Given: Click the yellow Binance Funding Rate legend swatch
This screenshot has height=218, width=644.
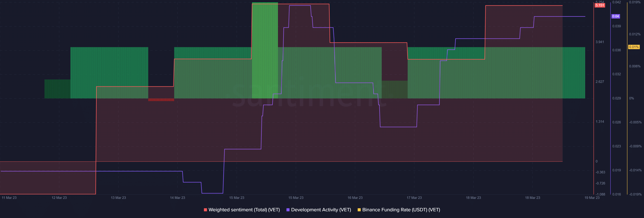Looking at the screenshot, I should pos(359,210).
